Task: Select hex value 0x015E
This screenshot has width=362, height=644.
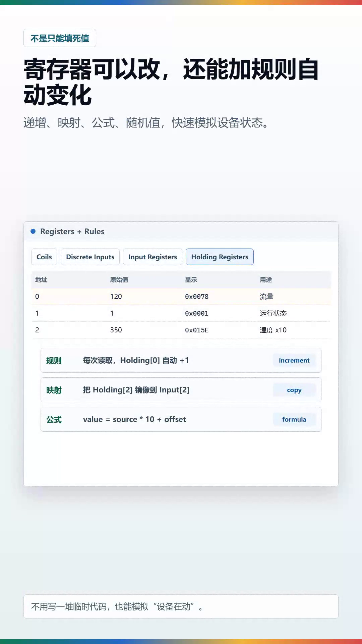Action: click(x=197, y=330)
